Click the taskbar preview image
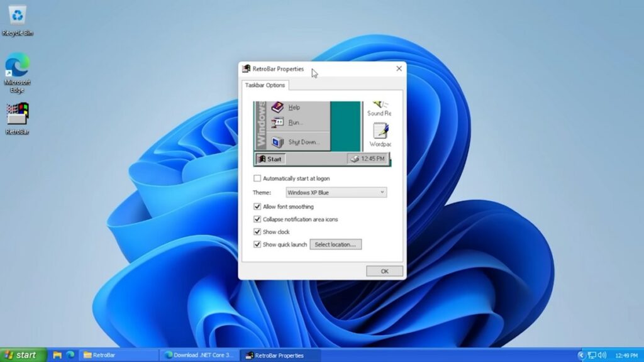The width and height of the screenshot is (644, 362). pyautogui.click(x=323, y=134)
